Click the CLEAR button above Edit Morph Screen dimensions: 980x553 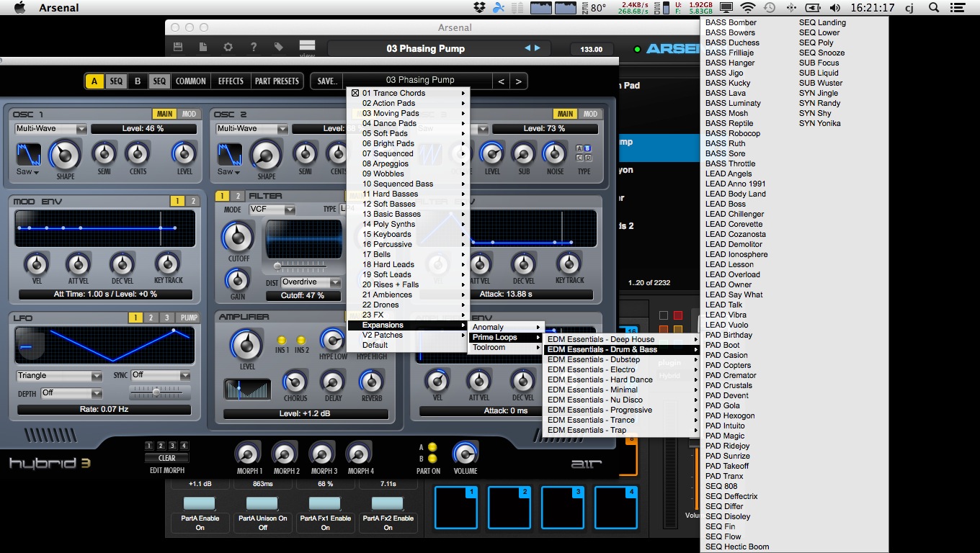coord(166,458)
